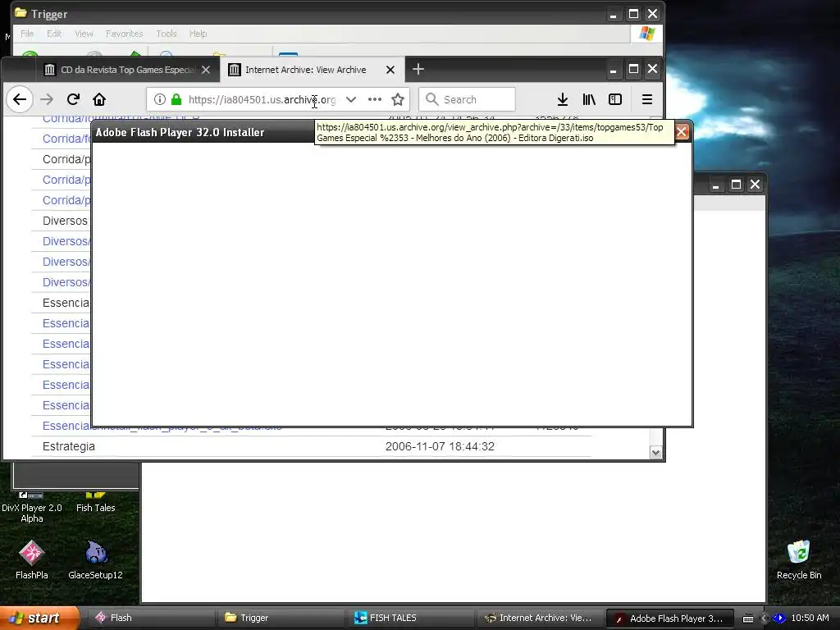Click into the Firefox Search box
The width and height of the screenshot is (840, 630).
coord(467,99)
